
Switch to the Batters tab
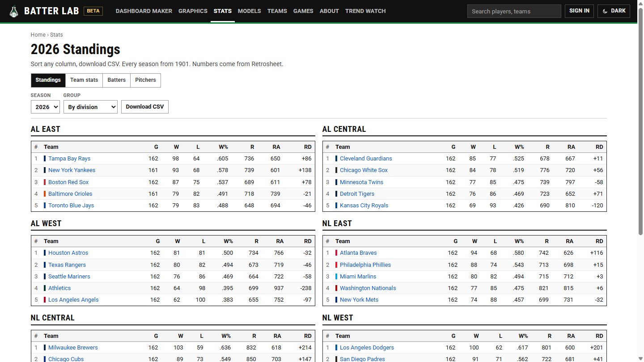[x=116, y=80]
